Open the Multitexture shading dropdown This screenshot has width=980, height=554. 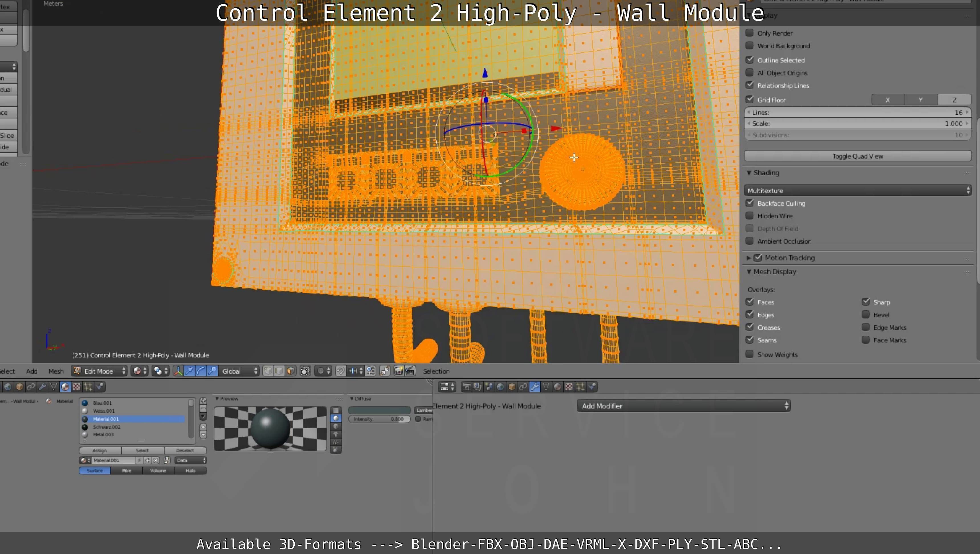click(x=857, y=190)
